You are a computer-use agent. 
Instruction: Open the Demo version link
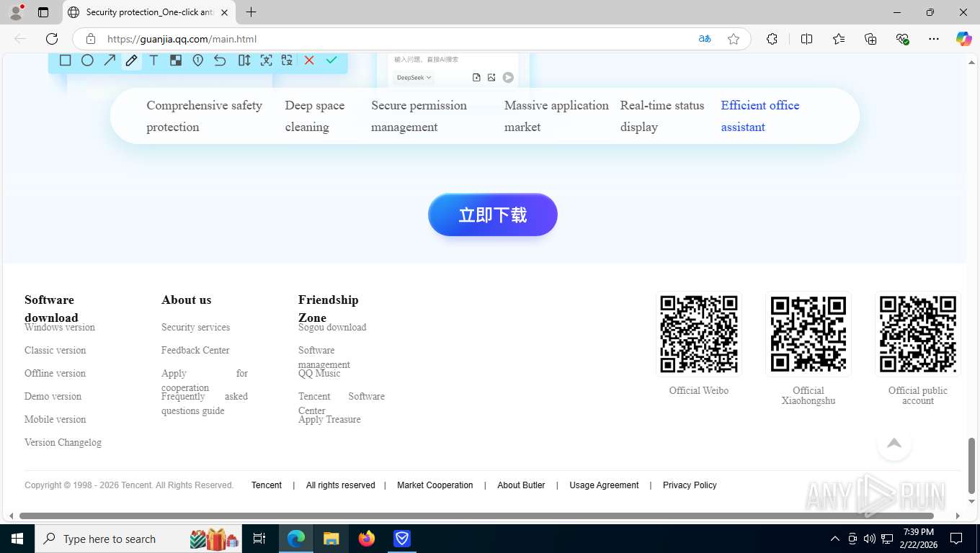pos(53,396)
